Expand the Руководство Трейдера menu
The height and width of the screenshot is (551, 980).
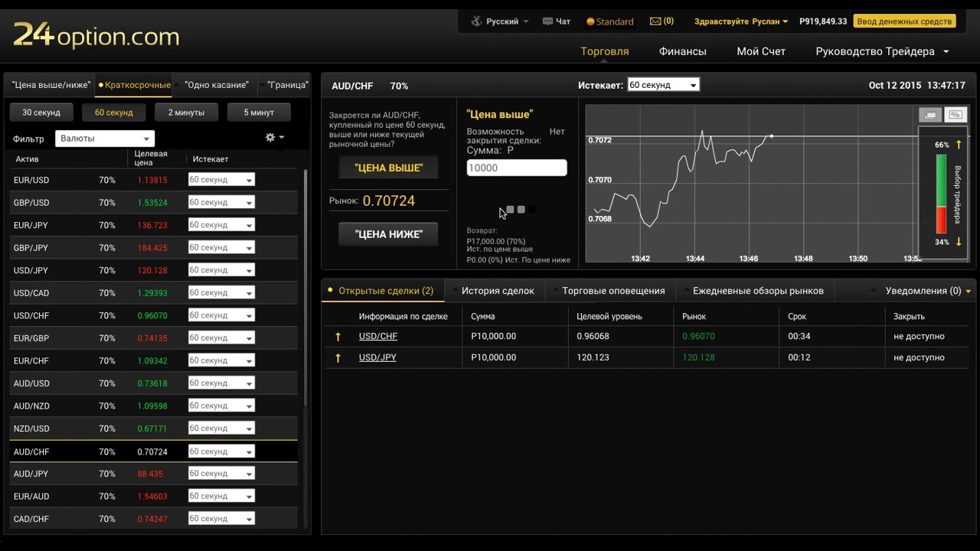point(882,51)
